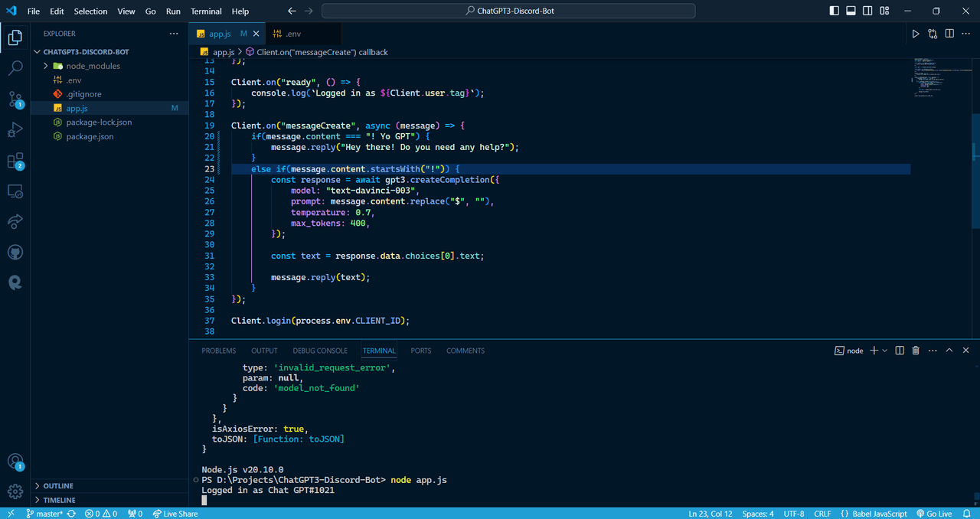This screenshot has height=519, width=980.
Task: Open the Search view in activity bar
Action: [15, 68]
